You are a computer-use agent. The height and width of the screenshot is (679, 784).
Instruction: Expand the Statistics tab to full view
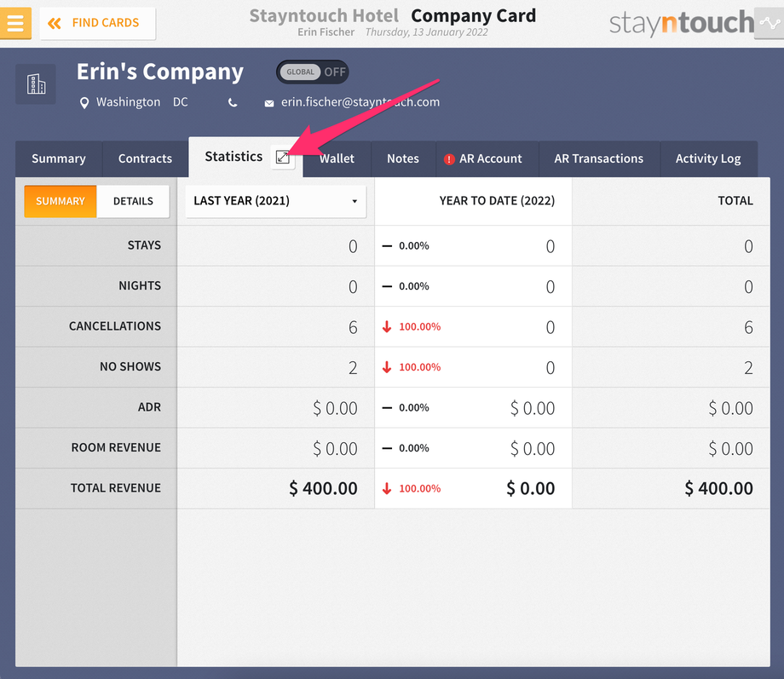click(x=283, y=157)
